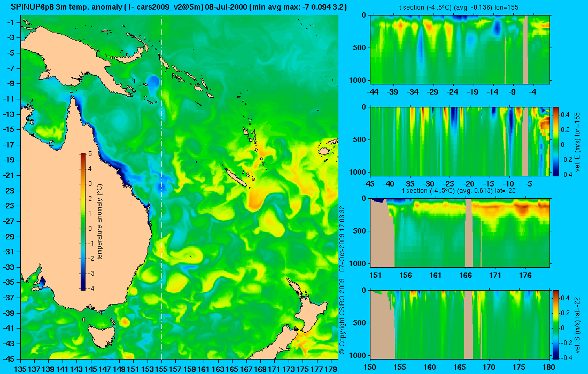The width and height of the screenshot is (588, 374).
Task: Click the -45 tick on the vel. E section axis
Action: (x=370, y=184)
